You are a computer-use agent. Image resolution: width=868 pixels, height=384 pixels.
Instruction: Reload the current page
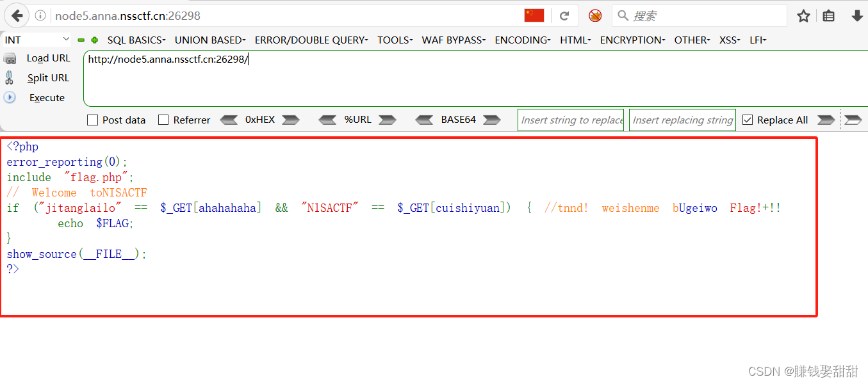point(564,15)
